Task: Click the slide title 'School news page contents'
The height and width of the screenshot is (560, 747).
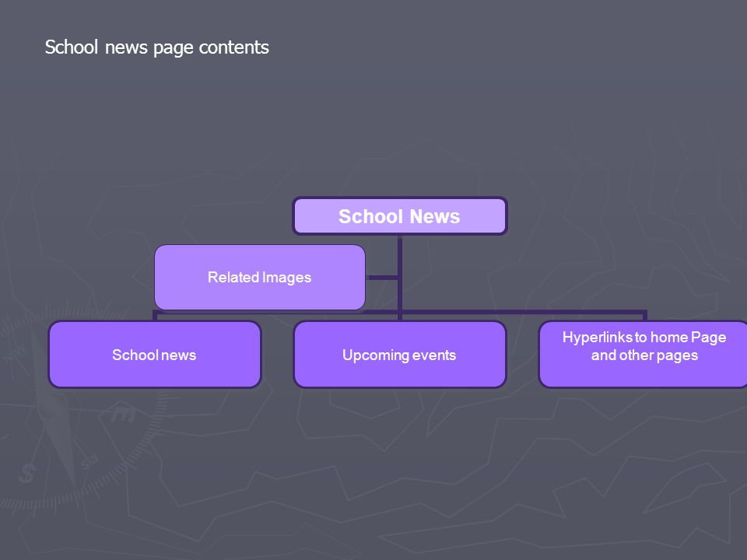Action: tap(156, 47)
